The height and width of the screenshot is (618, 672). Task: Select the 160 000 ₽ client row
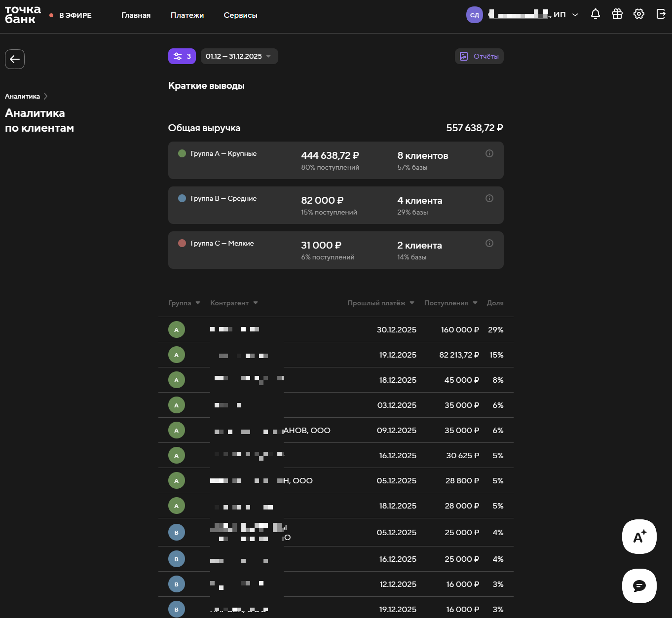[x=336, y=329]
